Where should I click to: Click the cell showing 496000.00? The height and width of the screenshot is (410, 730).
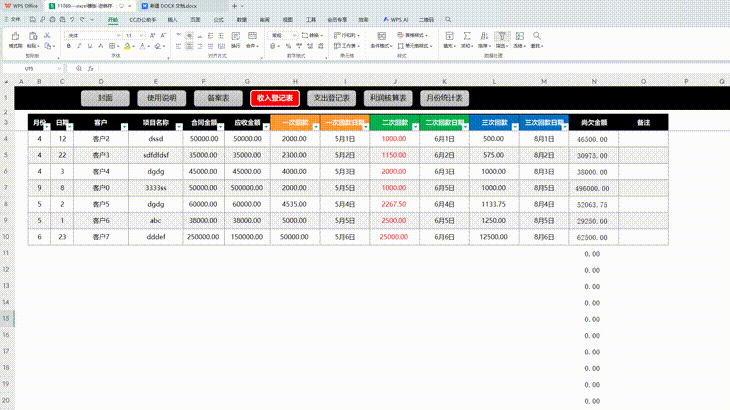[592, 188]
